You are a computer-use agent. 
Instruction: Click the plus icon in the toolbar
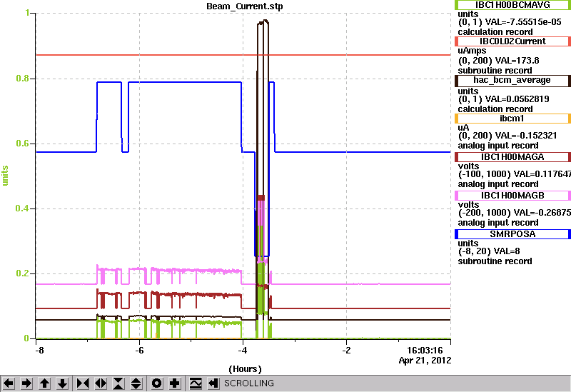click(x=175, y=383)
